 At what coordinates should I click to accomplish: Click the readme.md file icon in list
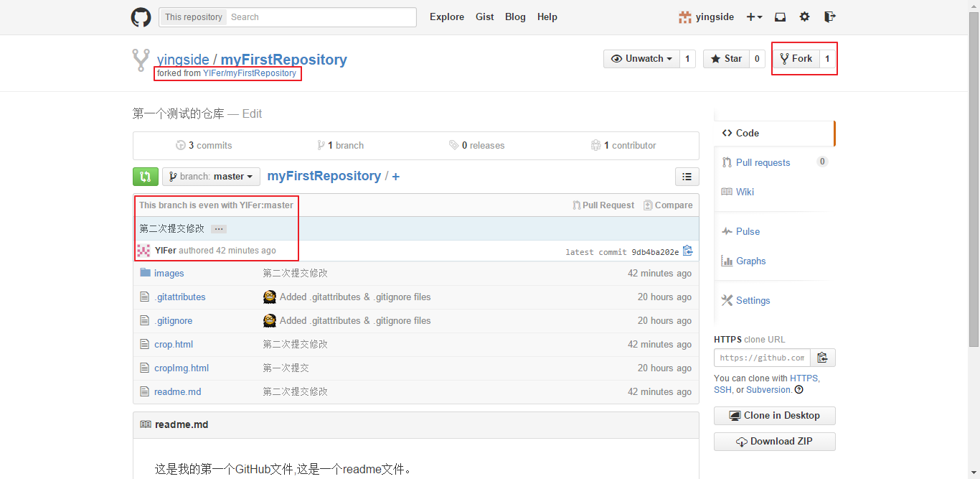[x=145, y=391]
